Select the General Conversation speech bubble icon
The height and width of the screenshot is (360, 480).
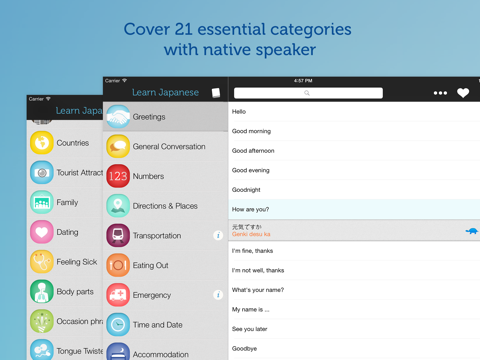tap(118, 146)
